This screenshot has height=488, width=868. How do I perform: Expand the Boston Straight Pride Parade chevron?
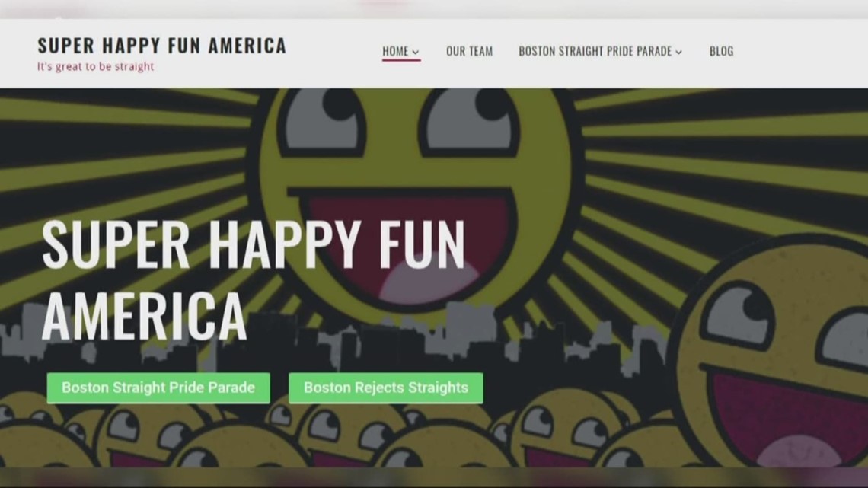[x=678, y=52]
